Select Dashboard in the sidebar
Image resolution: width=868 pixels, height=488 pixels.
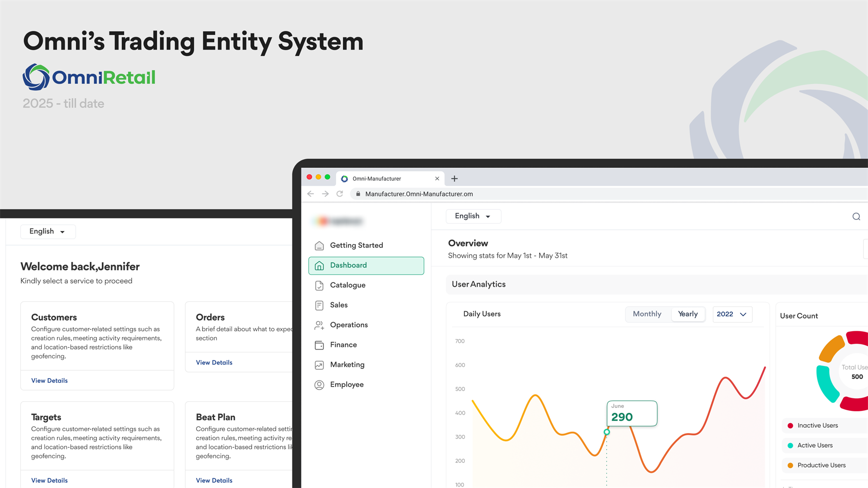click(x=366, y=266)
